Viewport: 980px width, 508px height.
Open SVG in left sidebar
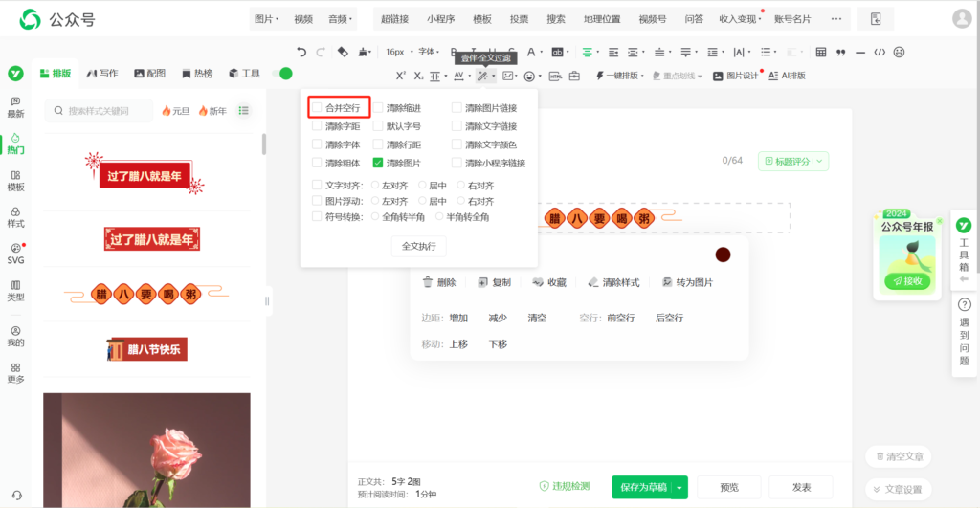pyautogui.click(x=15, y=254)
